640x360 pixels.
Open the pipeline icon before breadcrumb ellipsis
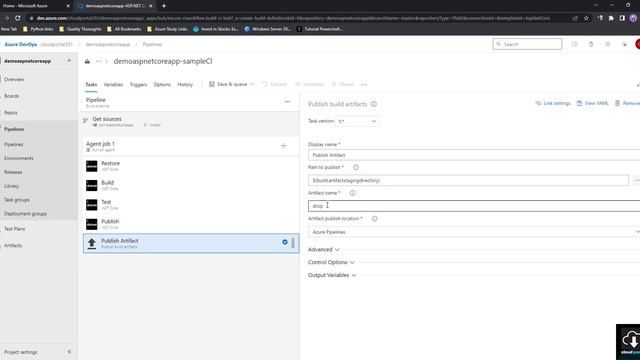pyautogui.click(x=87, y=61)
